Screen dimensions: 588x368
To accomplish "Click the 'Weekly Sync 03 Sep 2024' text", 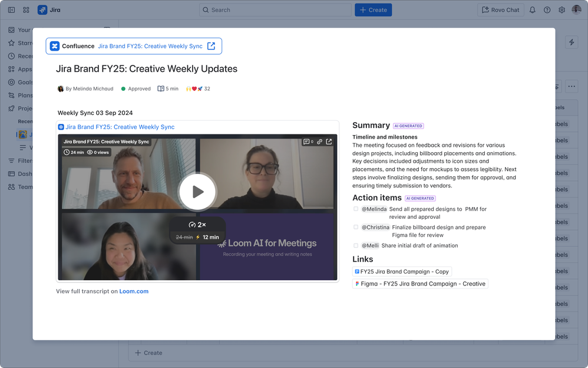I will tap(95, 113).
